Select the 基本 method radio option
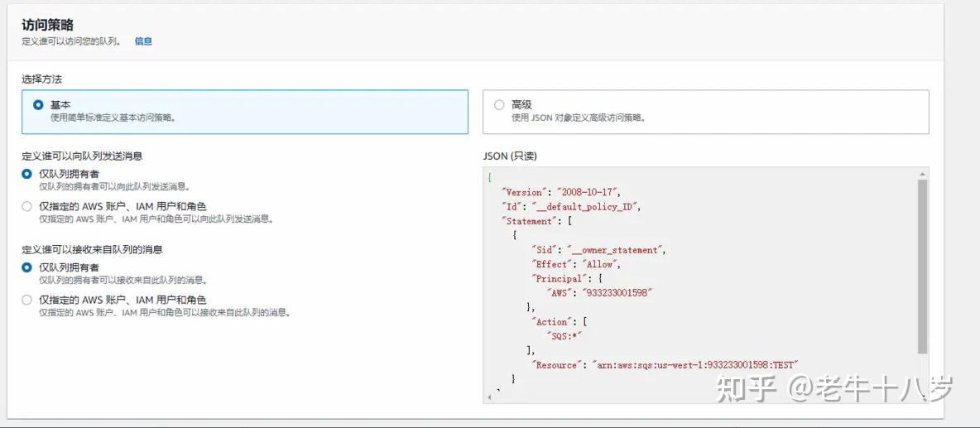Viewport: 980px width, 428px height. [39, 105]
